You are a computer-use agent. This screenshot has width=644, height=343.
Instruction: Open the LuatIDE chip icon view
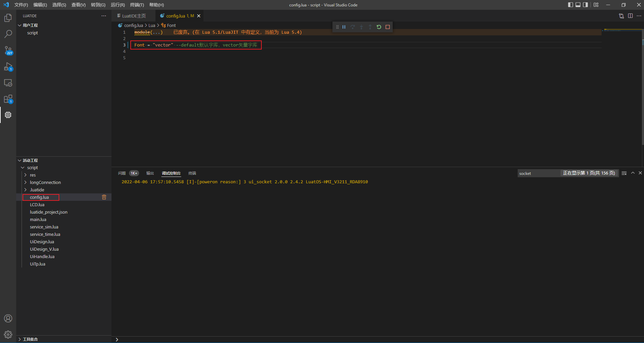coord(8,115)
